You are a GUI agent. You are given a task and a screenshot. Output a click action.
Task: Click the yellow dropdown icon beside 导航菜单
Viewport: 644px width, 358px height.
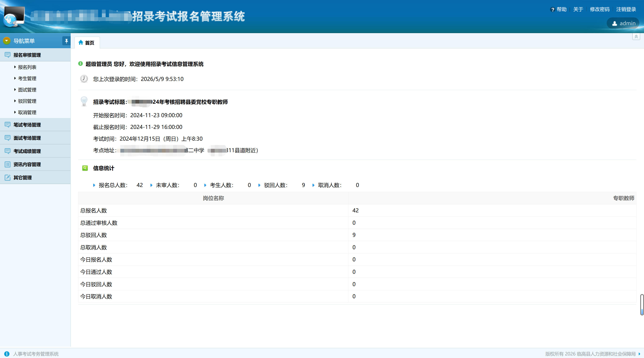7,40
